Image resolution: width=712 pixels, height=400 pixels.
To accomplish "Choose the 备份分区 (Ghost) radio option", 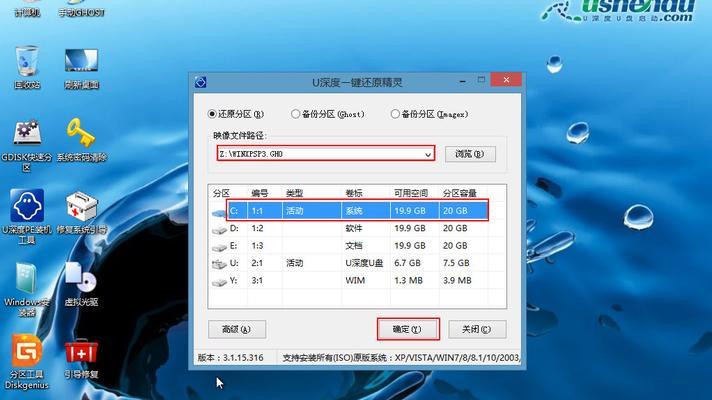I will pyautogui.click(x=296, y=114).
